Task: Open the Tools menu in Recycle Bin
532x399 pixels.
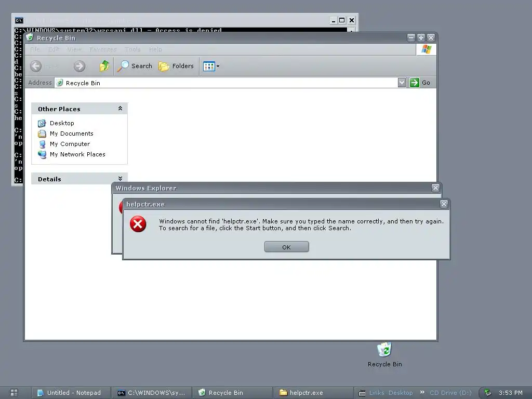Action: (x=132, y=49)
